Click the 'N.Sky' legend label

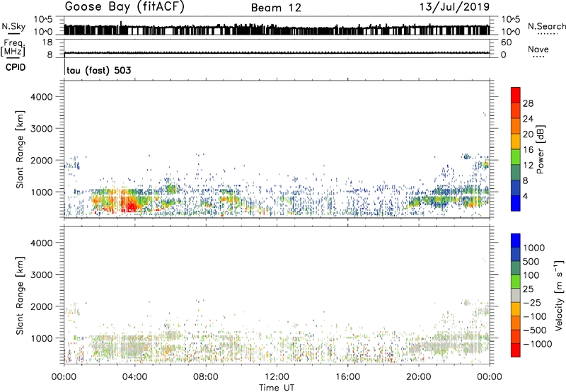pyautogui.click(x=13, y=26)
